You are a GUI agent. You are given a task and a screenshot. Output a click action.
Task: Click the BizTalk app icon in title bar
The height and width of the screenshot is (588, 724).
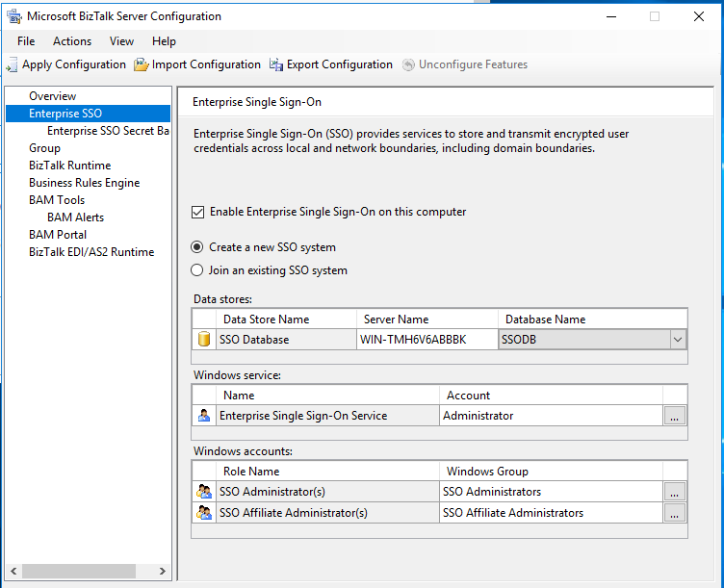pos(14,16)
